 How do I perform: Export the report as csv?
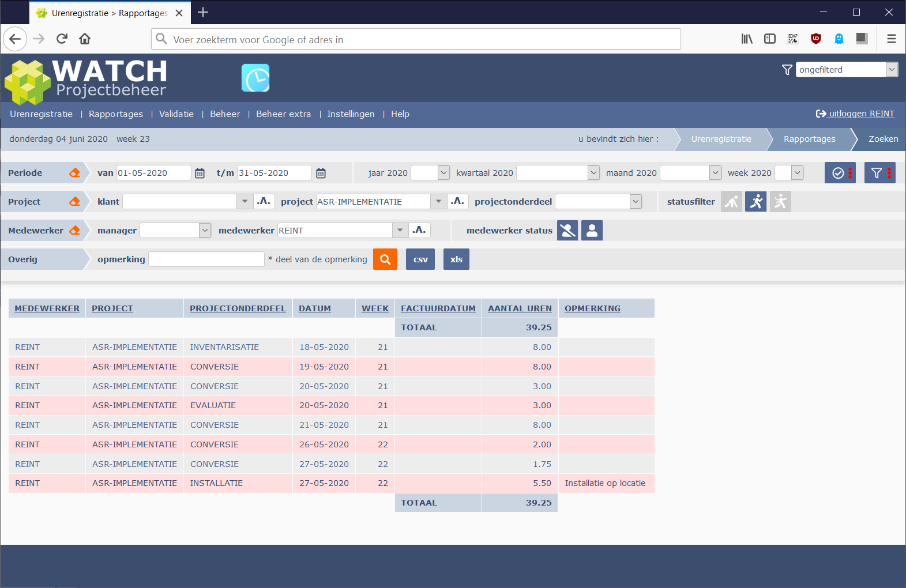click(420, 259)
